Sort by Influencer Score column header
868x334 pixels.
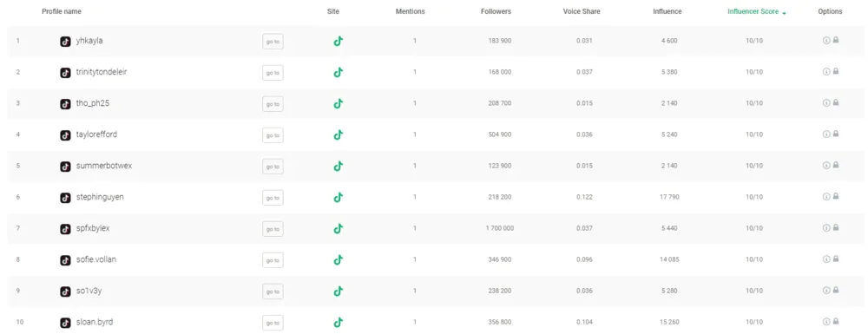757,11
